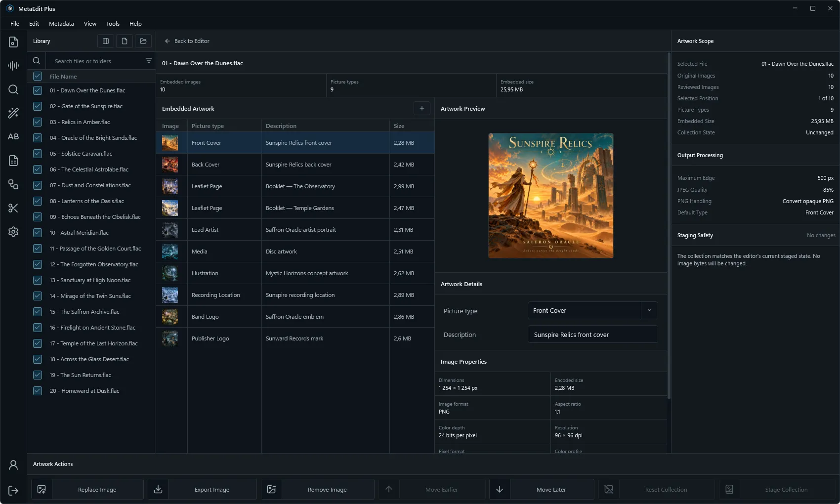The width and height of the screenshot is (840, 504).
Task: Open the waveform audio sidebar icon
Action: (x=13, y=66)
